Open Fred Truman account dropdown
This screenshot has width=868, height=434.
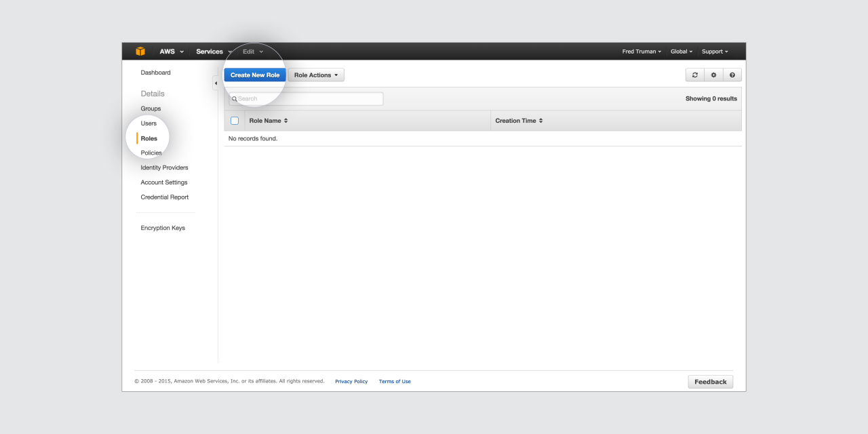click(642, 52)
